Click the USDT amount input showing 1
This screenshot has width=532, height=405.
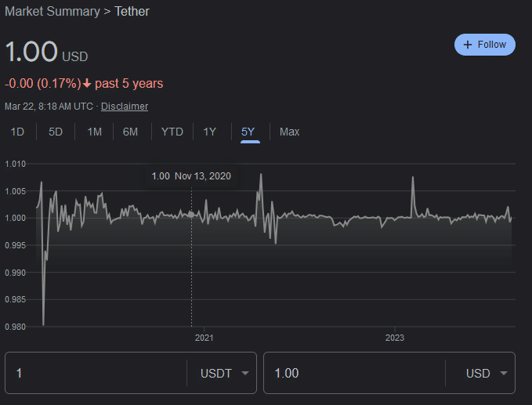(96, 373)
